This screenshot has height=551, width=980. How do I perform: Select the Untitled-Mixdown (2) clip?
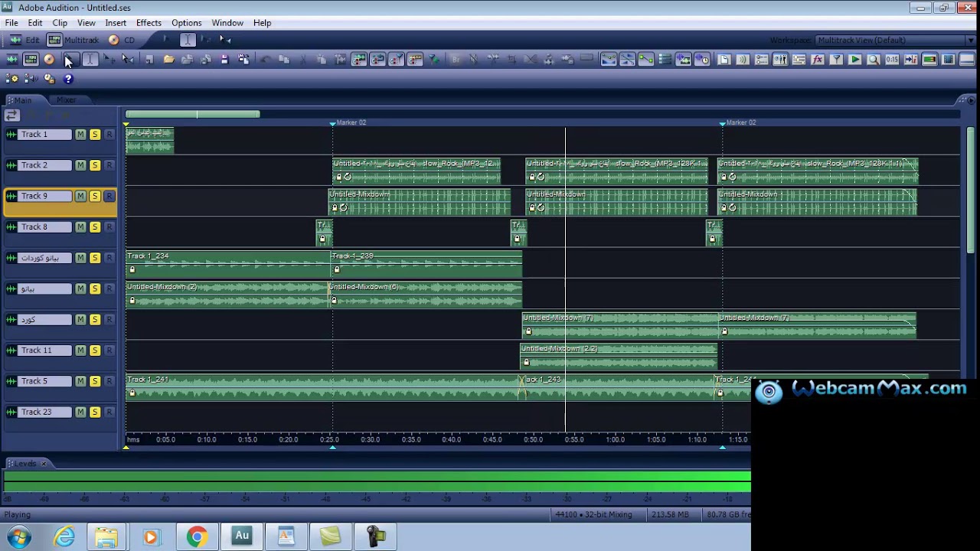pyautogui.click(x=227, y=295)
